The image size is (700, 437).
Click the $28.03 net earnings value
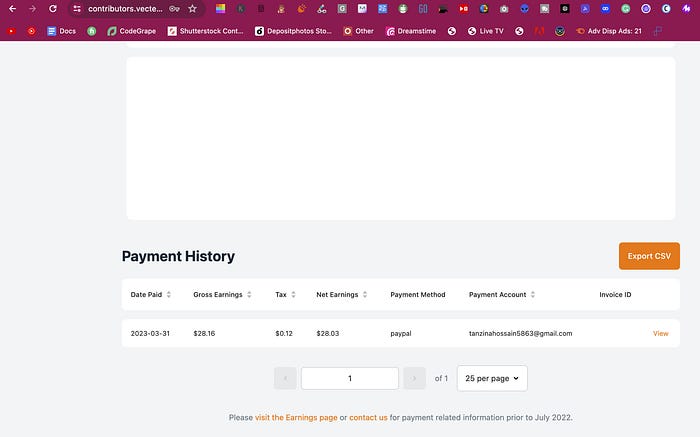[x=328, y=333]
